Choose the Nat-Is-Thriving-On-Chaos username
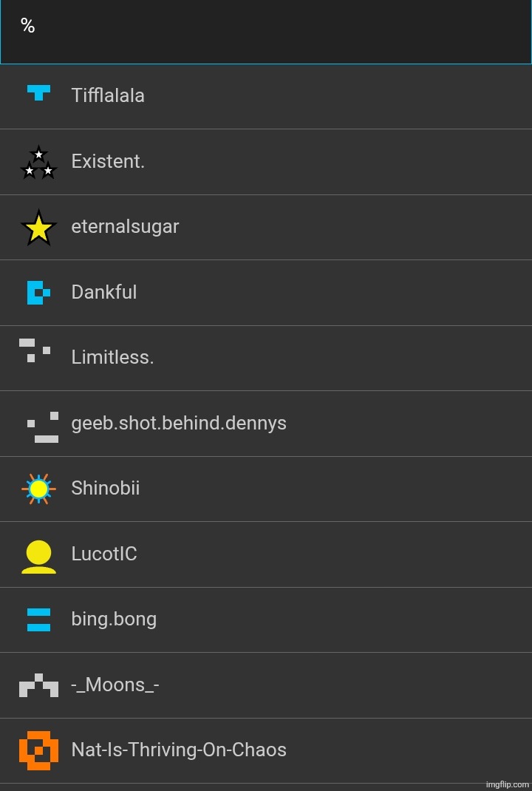 click(x=179, y=750)
